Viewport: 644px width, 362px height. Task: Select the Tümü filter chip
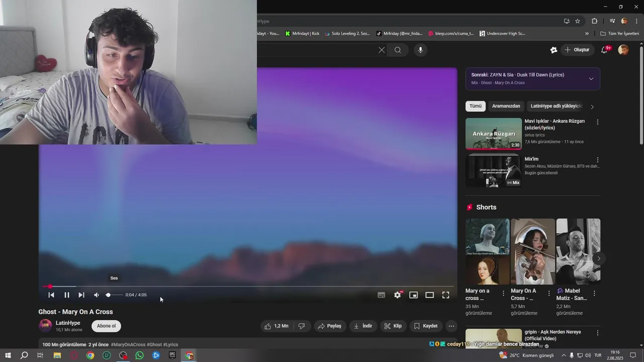(x=475, y=106)
